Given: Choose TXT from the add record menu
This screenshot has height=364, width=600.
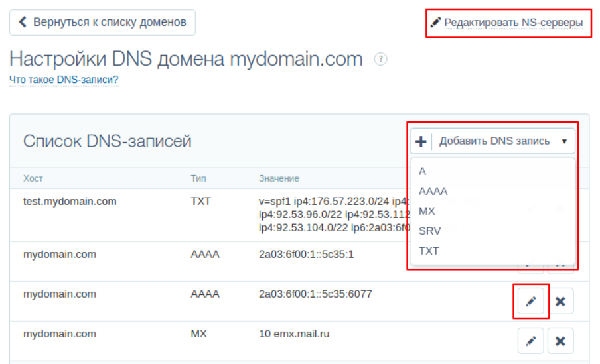Looking at the screenshot, I should pyautogui.click(x=429, y=251).
